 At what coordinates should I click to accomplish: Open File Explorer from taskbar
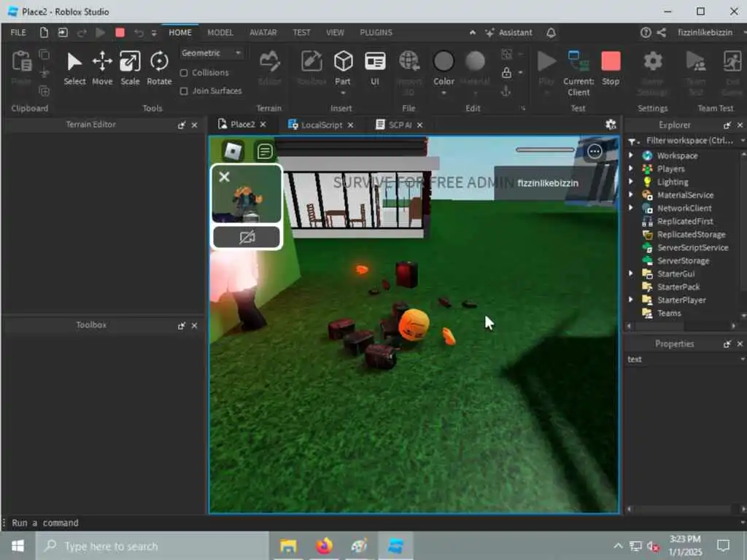coord(288,545)
